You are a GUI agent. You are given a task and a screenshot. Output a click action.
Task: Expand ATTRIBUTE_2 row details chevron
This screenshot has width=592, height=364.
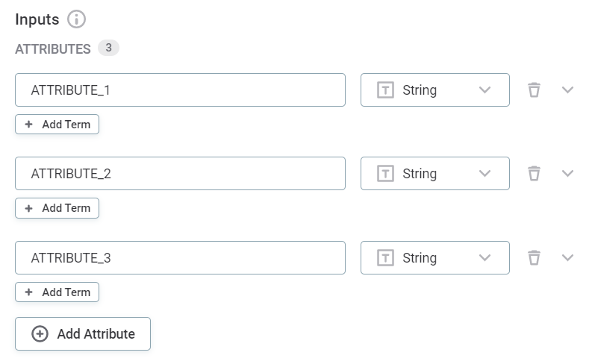click(567, 174)
